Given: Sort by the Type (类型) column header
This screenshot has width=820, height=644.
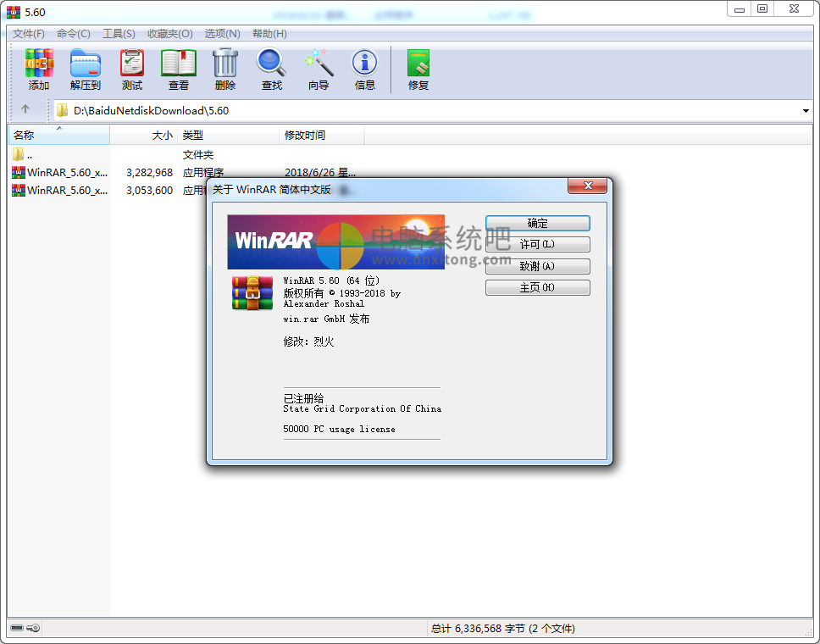Looking at the screenshot, I should click(229, 135).
